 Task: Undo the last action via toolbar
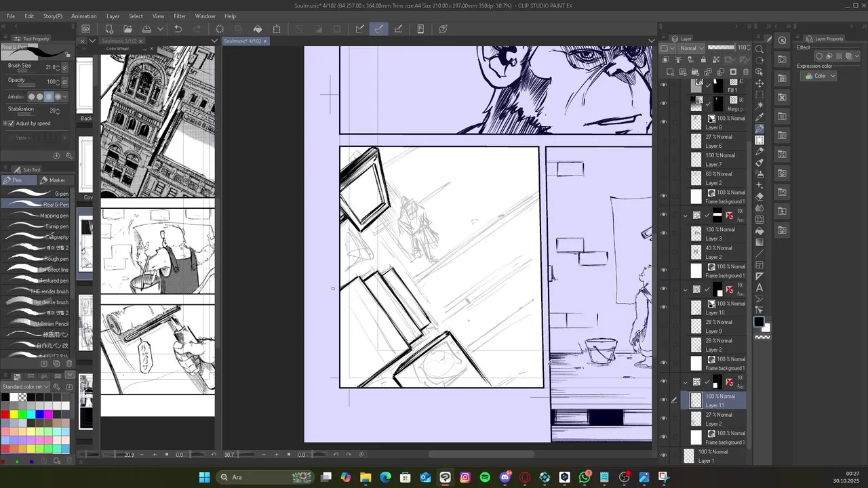pos(178,28)
